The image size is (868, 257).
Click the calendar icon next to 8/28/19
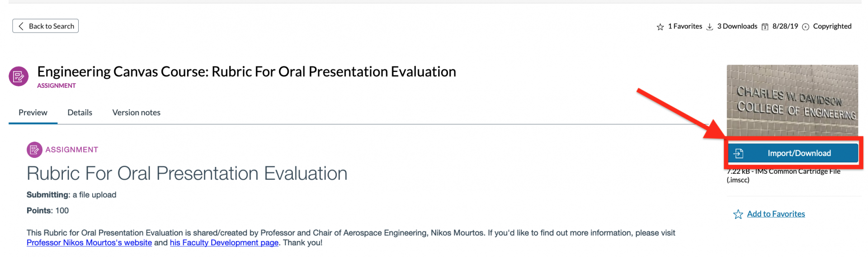point(765,27)
